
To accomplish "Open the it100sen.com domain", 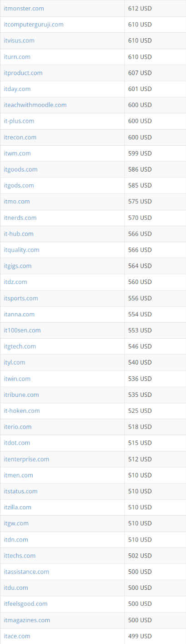I will 22,330.
